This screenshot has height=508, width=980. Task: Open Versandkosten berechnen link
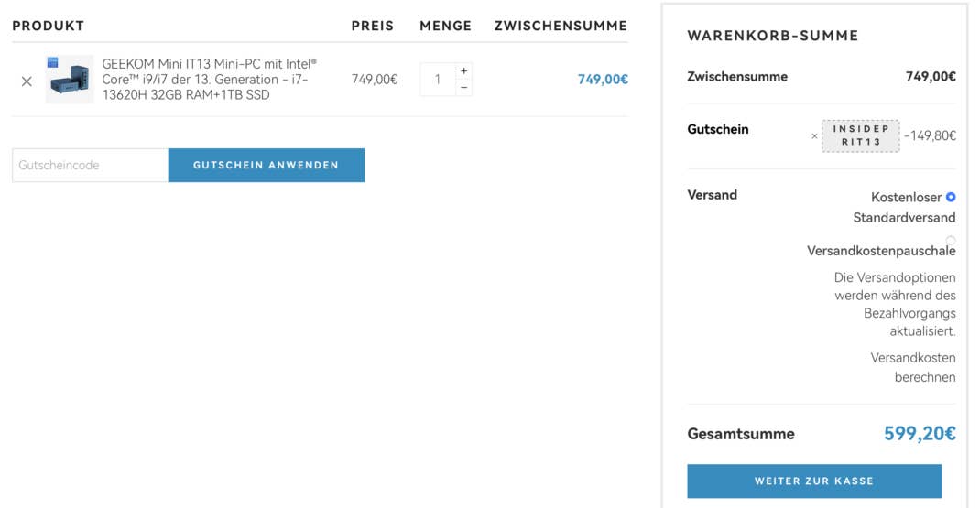[913, 367]
